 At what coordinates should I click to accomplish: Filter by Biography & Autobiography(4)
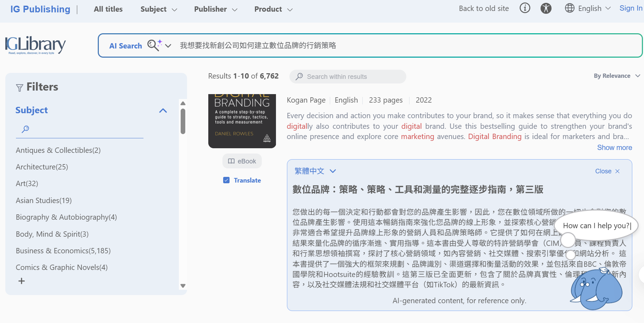click(x=66, y=217)
